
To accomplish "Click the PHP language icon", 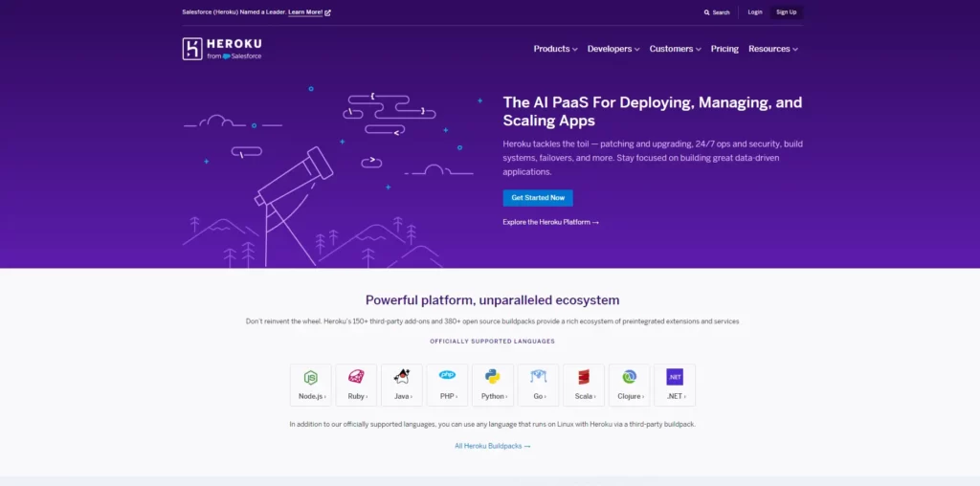I will pyautogui.click(x=448, y=375).
